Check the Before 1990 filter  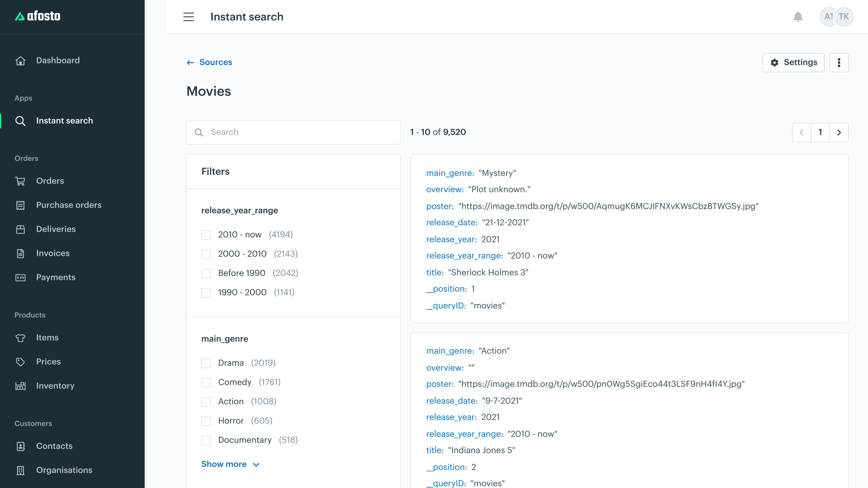click(206, 274)
